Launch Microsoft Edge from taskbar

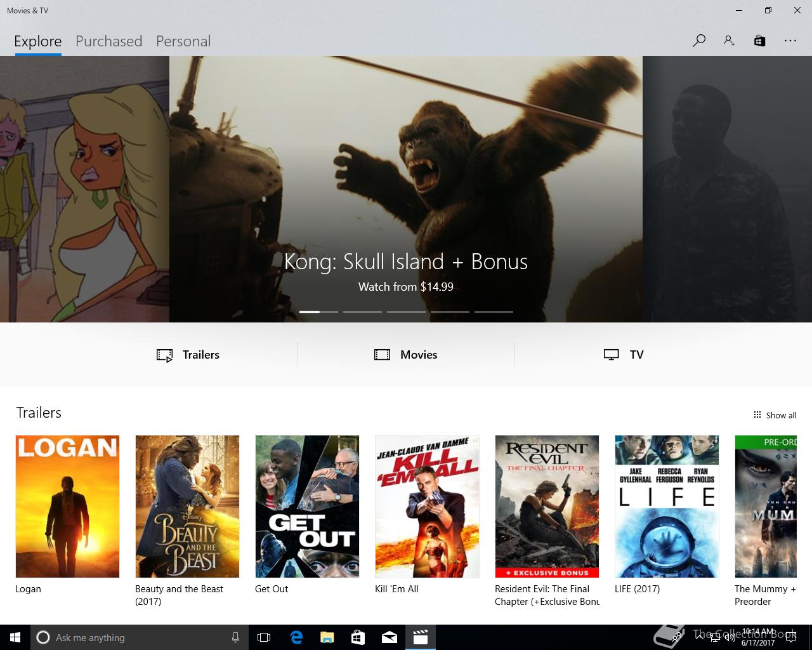(296, 637)
